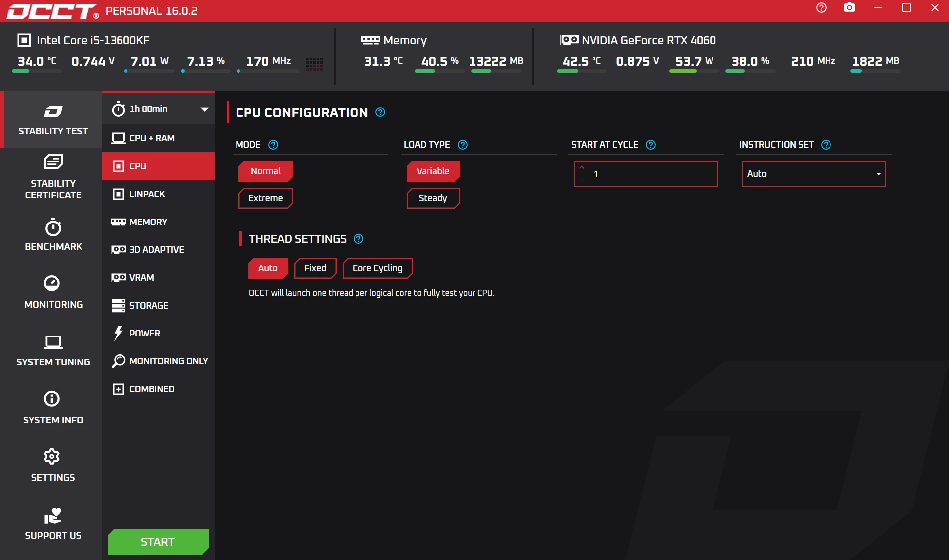The height and width of the screenshot is (560, 949).
Task: Open OCCT Settings
Action: point(52,465)
